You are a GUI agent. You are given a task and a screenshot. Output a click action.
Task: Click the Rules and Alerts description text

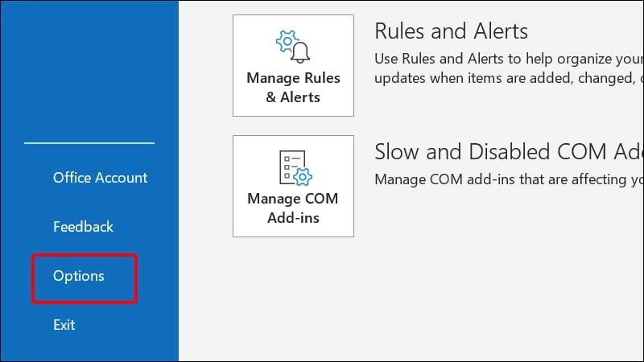(509, 68)
